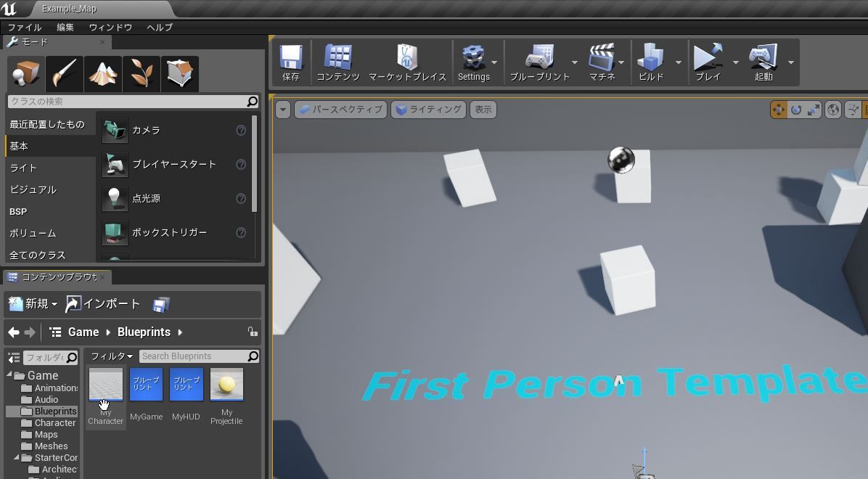Click the 保存 save toolbar icon
This screenshot has height=479, width=868.
pos(291,62)
